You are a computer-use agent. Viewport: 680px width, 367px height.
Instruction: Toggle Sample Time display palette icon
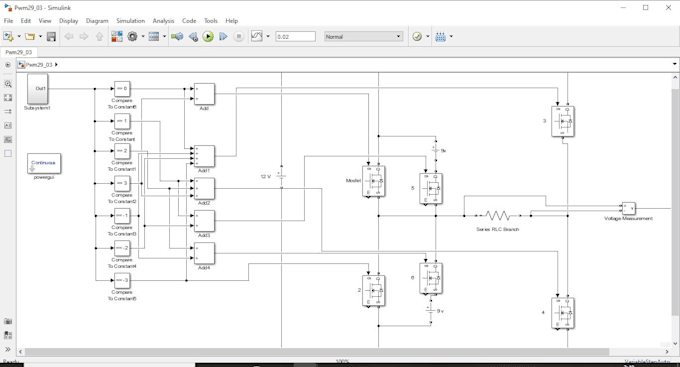click(8, 111)
